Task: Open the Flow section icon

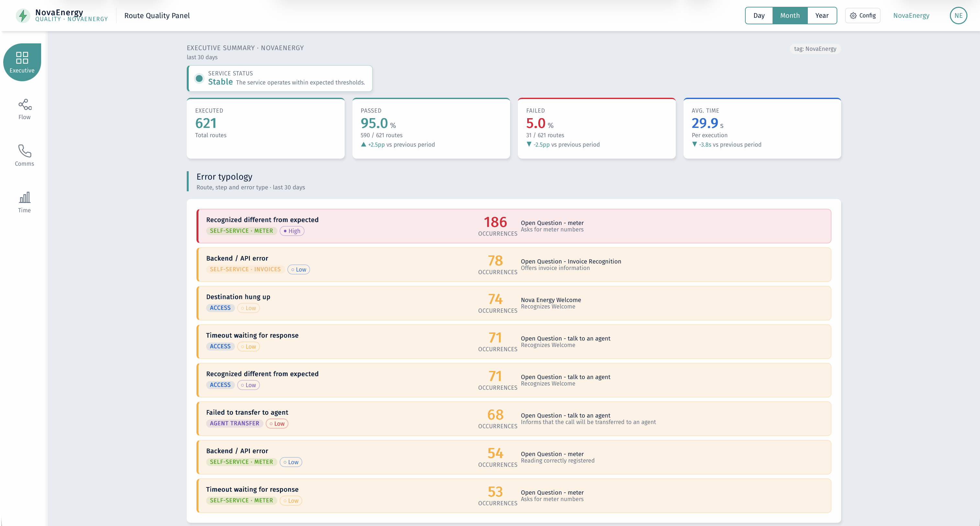Action: 25,105
